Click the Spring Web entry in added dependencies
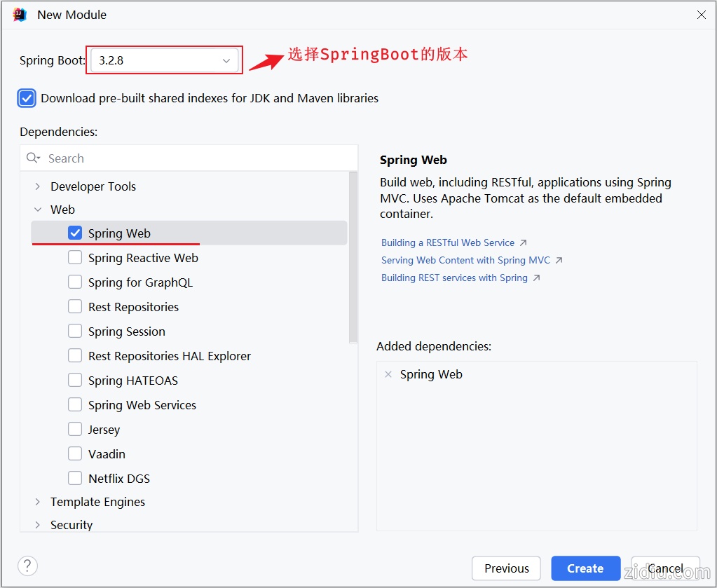 point(431,374)
